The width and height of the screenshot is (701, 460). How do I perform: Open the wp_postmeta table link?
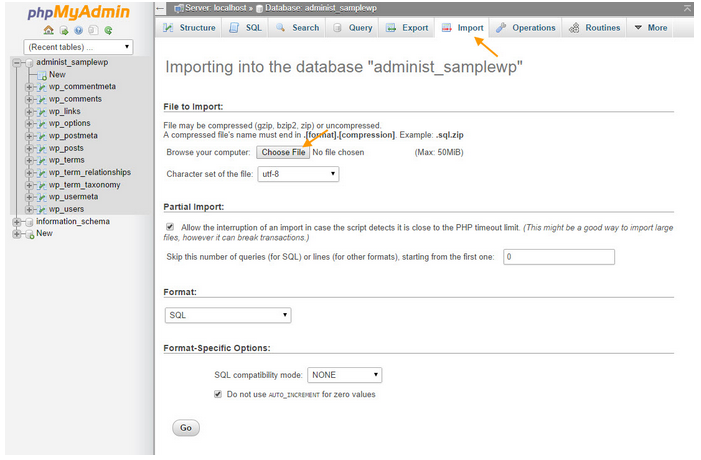point(73,136)
